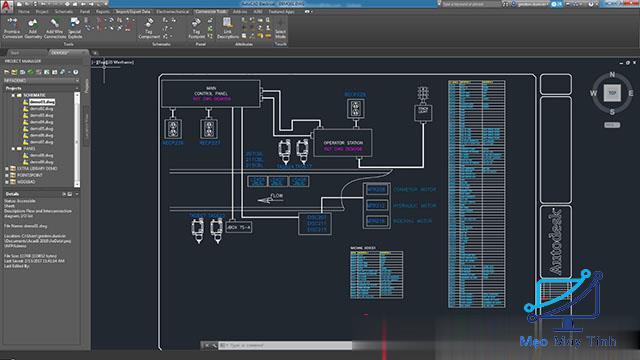
Task: Click S on the ViewCube compass
Action: 612,112
